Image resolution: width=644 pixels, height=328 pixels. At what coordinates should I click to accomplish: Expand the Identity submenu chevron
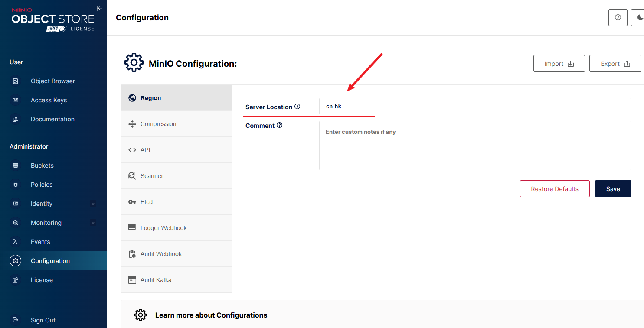pos(93,204)
